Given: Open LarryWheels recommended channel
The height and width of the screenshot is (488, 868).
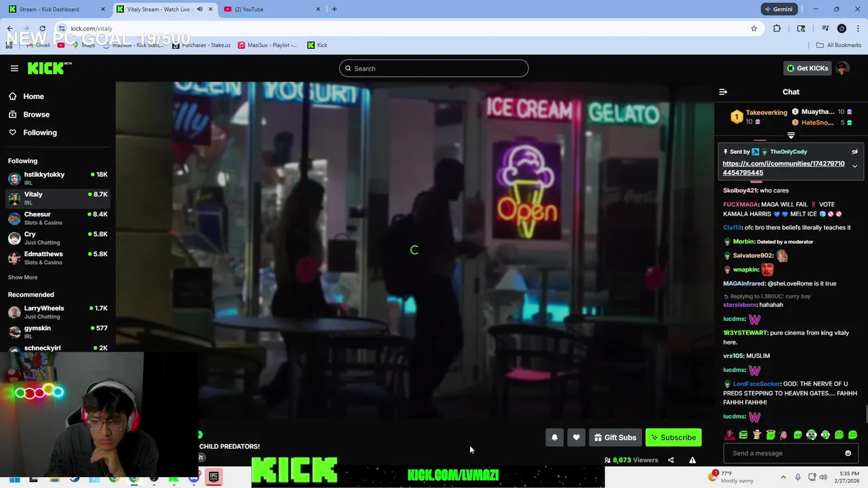Looking at the screenshot, I should [x=58, y=312].
